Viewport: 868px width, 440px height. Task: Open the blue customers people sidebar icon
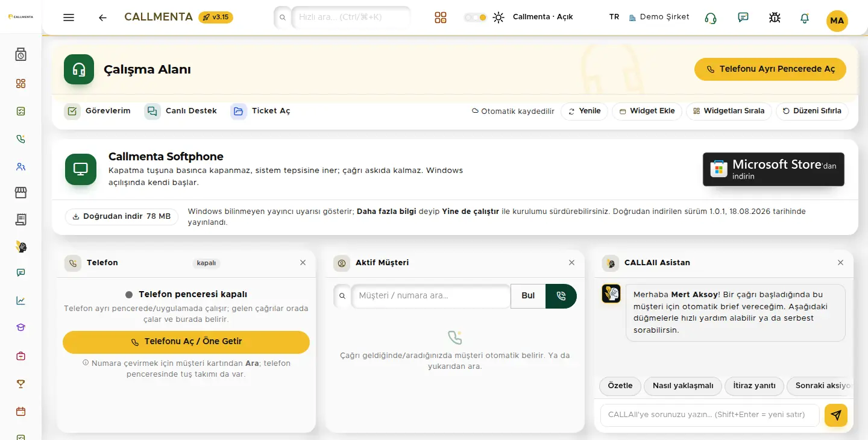point(21,167)
